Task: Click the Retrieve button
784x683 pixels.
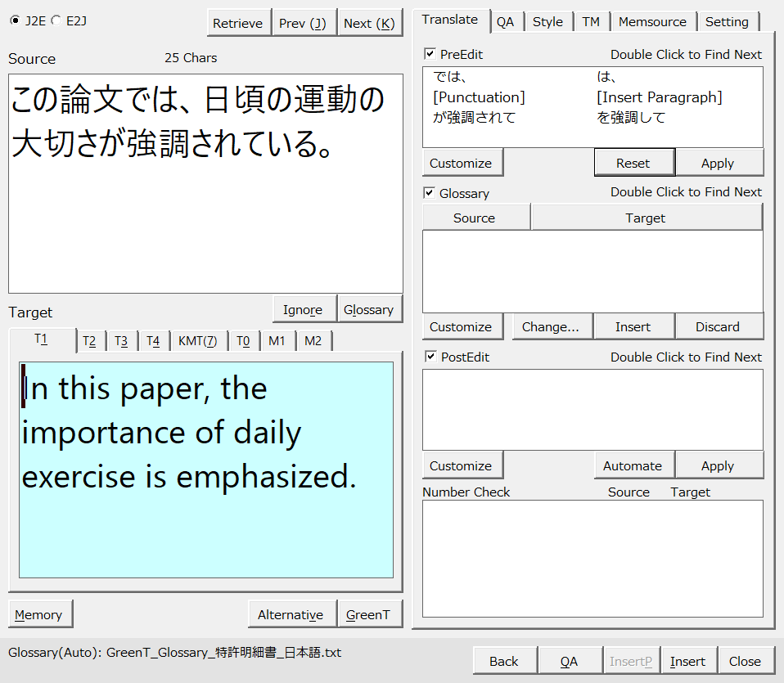Action: (237, 23)
